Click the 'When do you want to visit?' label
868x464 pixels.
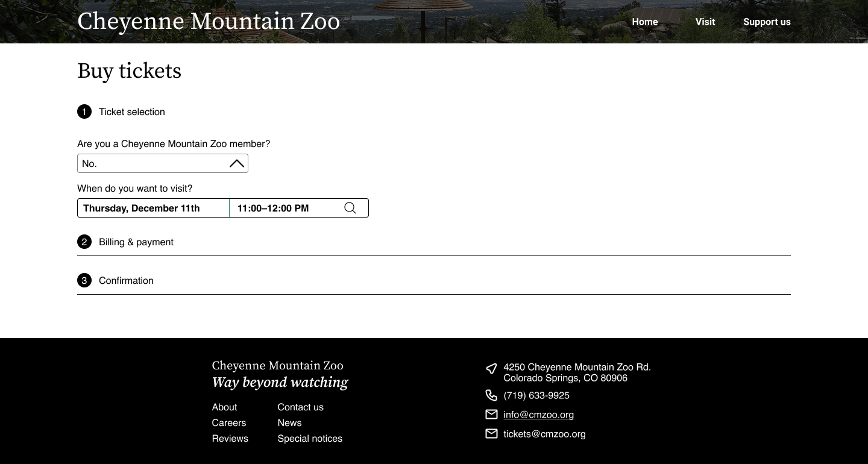[134, 189]
